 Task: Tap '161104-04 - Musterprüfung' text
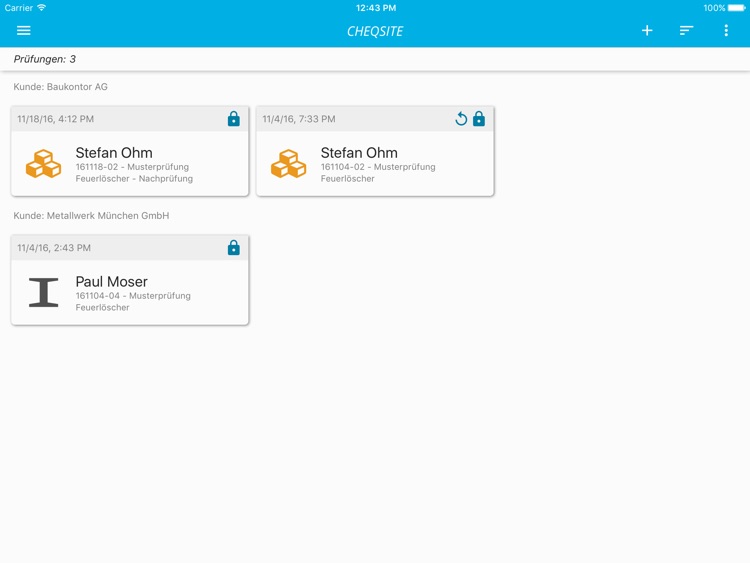(x=133, y=296)
